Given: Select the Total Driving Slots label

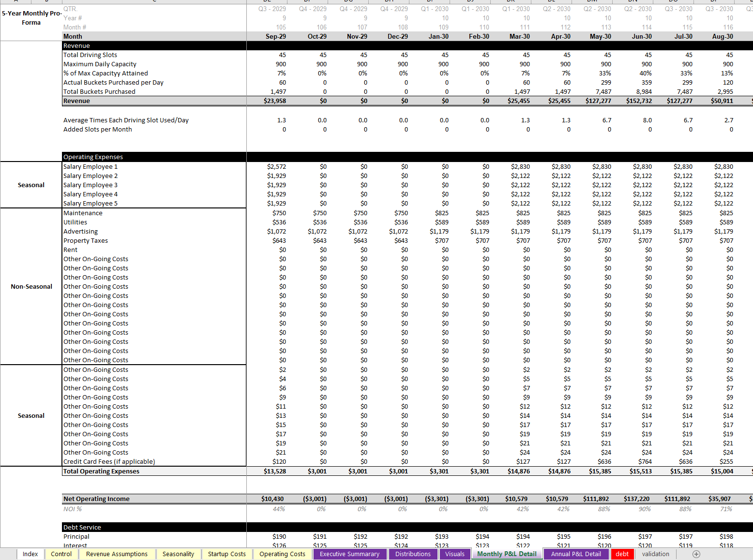Looking at the screenshot, I should [x=90, y=55].
